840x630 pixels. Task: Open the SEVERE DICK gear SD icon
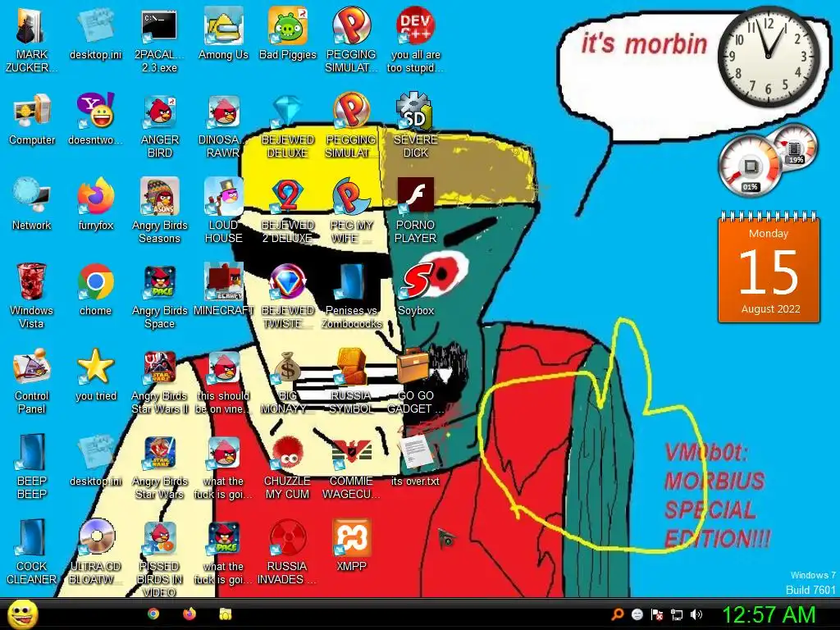click(414, 112)
